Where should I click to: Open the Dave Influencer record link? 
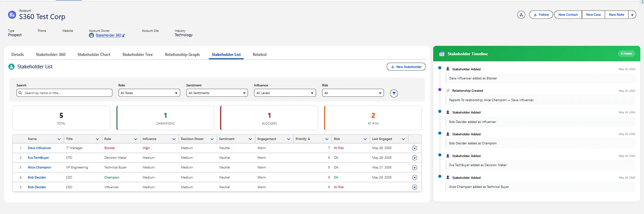[x=40, y=148]
